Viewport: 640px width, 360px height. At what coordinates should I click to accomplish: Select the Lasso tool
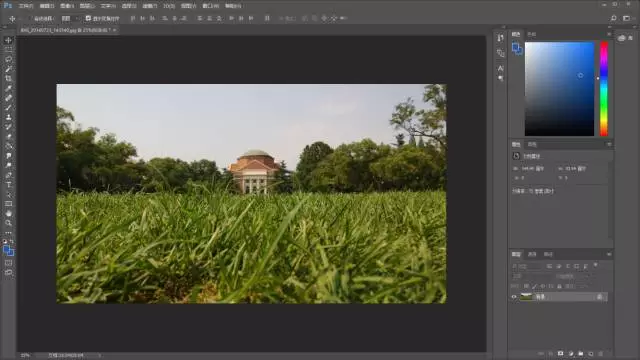pos(8,59)
